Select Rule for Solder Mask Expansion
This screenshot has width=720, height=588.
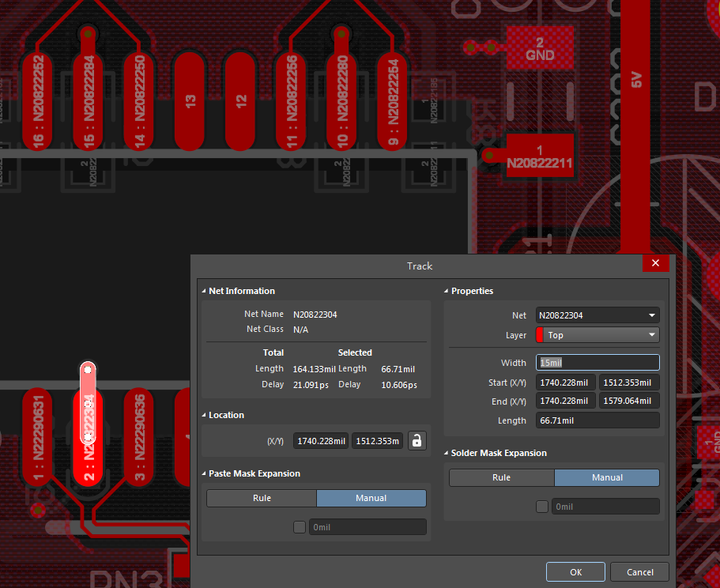click(x=501, y=477)
